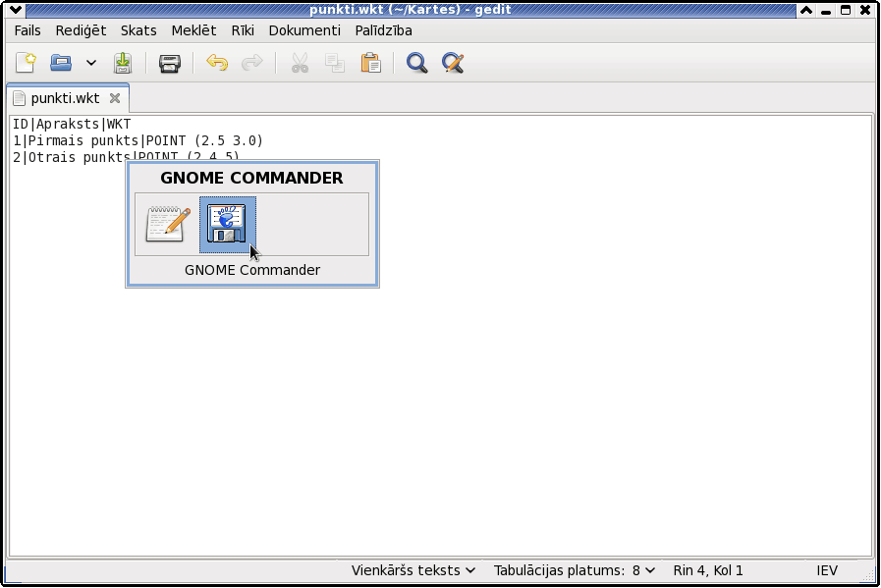Screen dimensions: 881x588
Task: Open the Rediģēt menu
Action: point(81,30)
